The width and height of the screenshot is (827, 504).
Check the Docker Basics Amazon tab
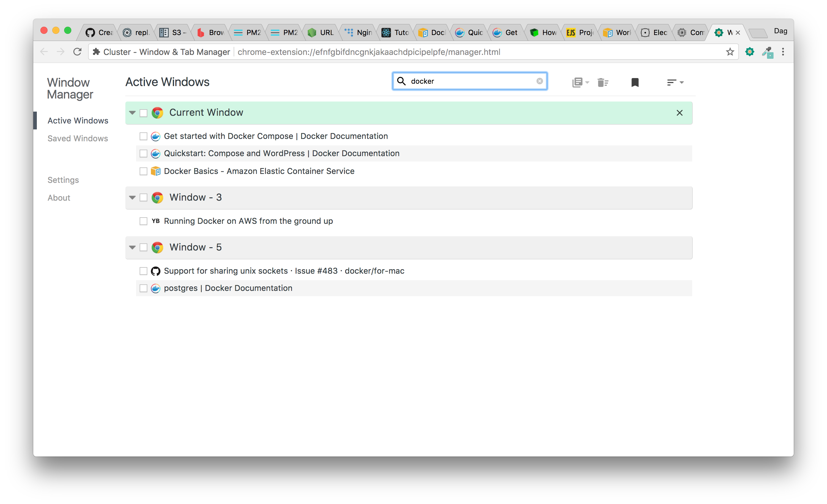(143, 171)
